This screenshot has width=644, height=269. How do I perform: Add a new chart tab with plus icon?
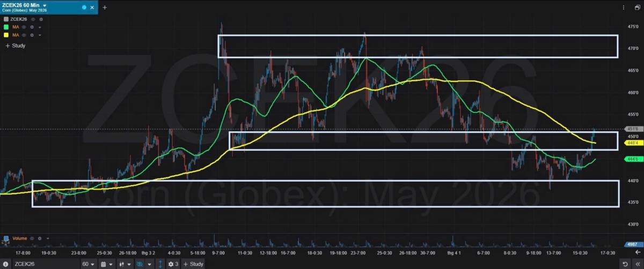105,8
